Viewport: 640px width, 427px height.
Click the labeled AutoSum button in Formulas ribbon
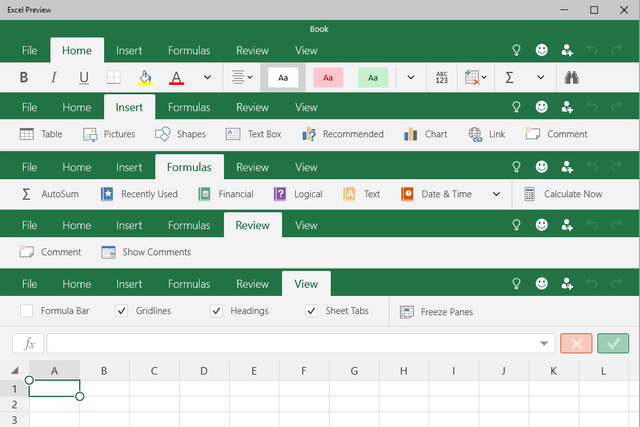[x=50, y=194]
